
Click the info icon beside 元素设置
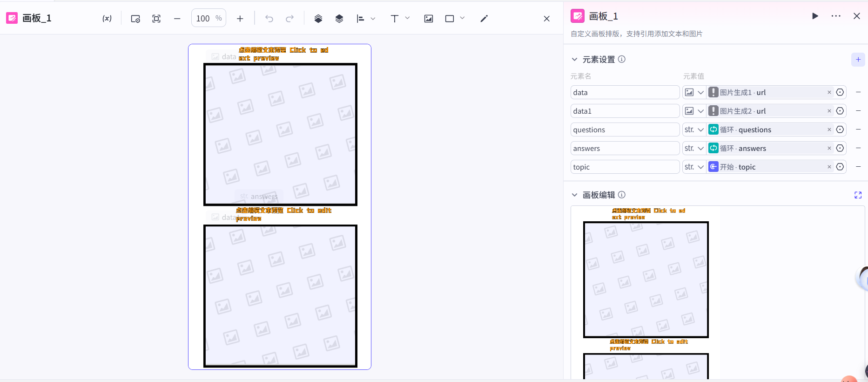click(622, 59)
